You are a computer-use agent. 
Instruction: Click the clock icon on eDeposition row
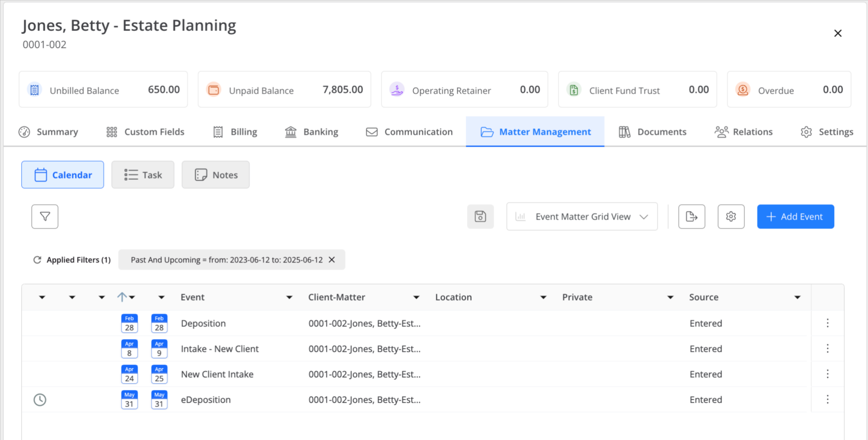pyautogui.click(x=40, y=400)
